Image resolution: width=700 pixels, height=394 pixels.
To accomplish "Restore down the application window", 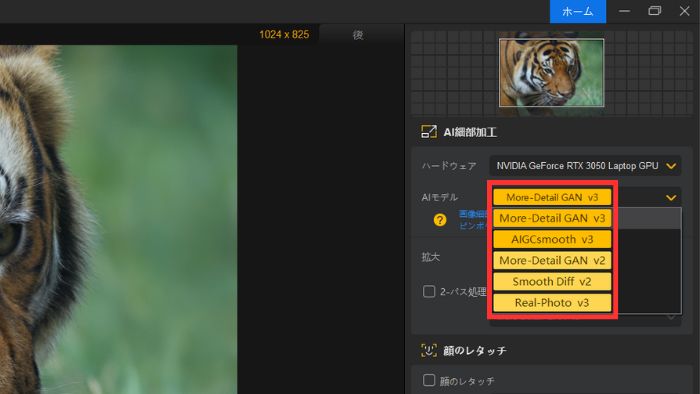I will (654, 11).
